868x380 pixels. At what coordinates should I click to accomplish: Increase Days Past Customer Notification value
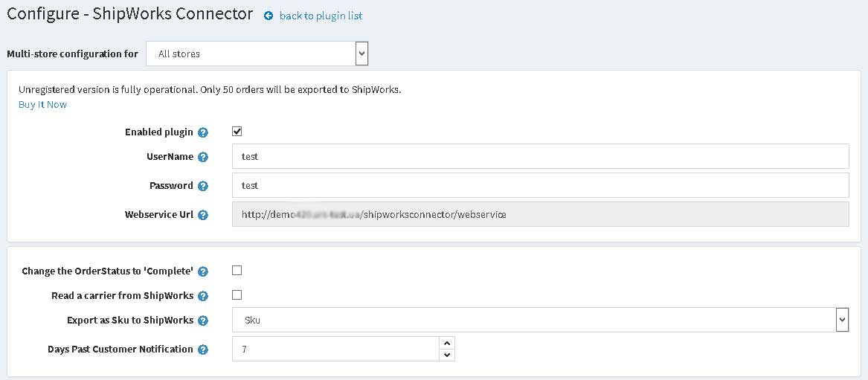(447, 343)
